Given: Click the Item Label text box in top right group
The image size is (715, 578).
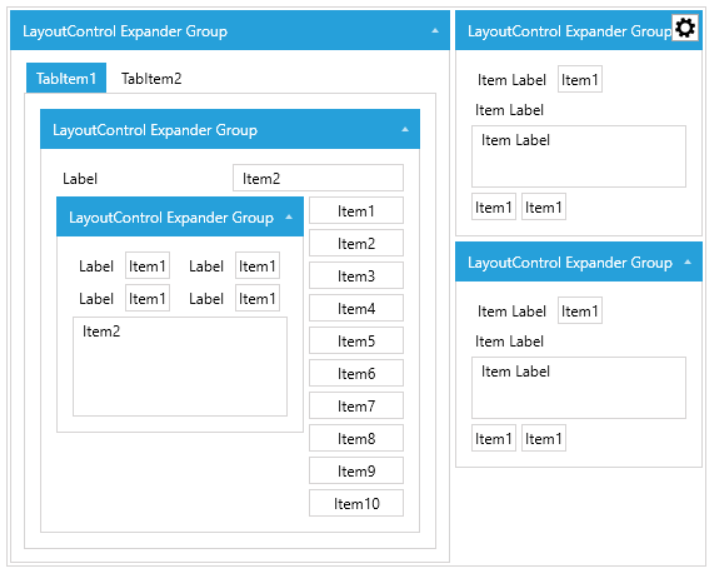Looking at the screenshot, I should tap(579, 156).
